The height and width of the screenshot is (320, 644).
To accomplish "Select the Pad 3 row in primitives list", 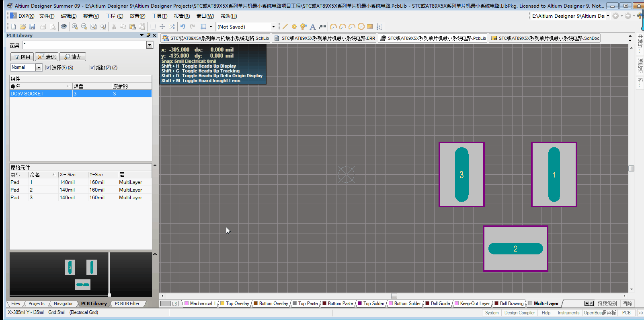I will point(81,198).
